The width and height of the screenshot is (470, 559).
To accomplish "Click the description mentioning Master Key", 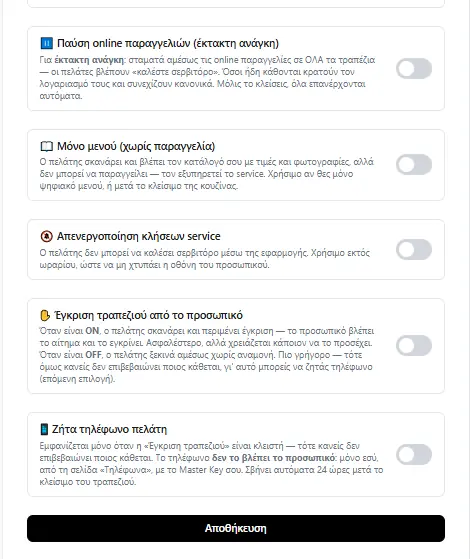I will [x=211, y=464].
